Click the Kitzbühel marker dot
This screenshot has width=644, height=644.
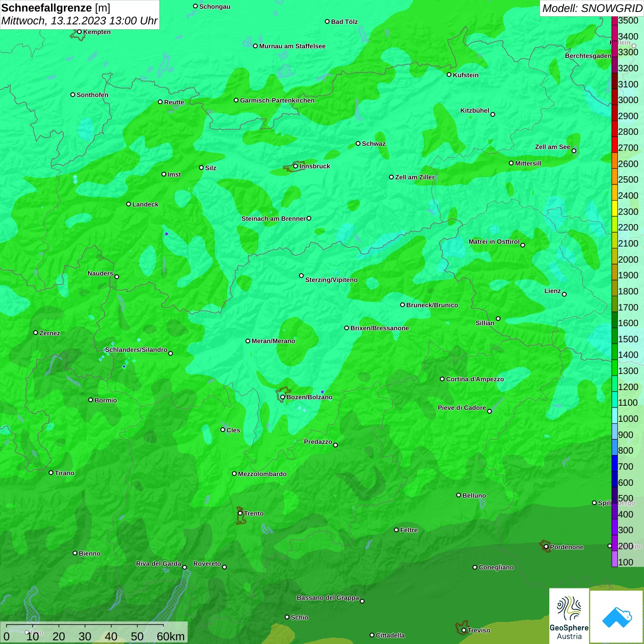click(x=493, y=115)
